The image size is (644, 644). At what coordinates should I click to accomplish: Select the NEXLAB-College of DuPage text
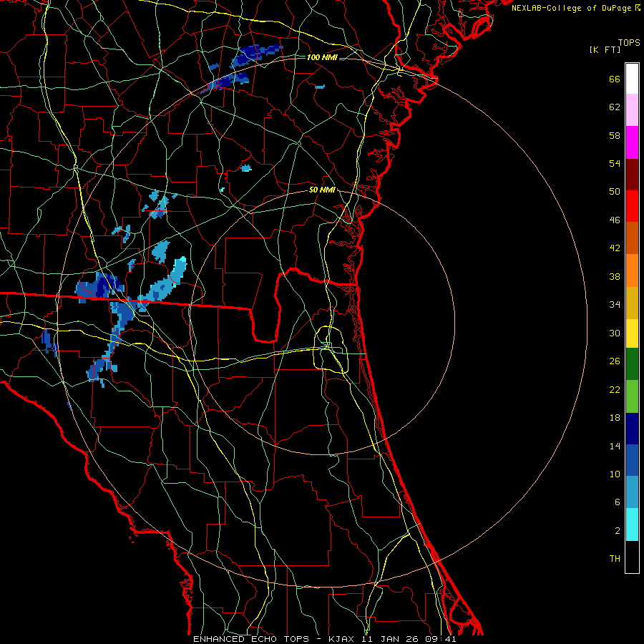(571, 8)
